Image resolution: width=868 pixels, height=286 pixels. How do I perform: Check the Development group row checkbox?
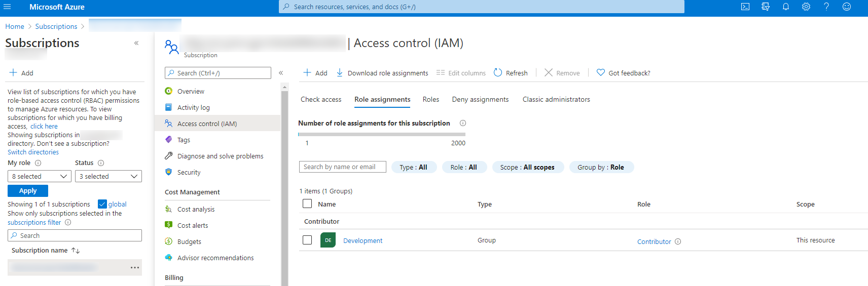(x=307, y=240)
